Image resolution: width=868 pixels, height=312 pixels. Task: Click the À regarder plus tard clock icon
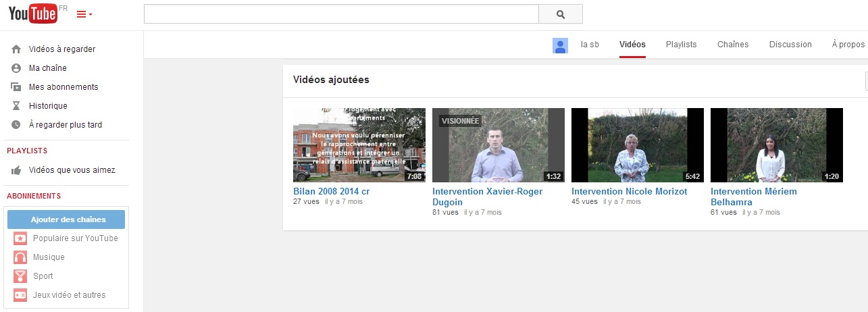tap(16, 125)
